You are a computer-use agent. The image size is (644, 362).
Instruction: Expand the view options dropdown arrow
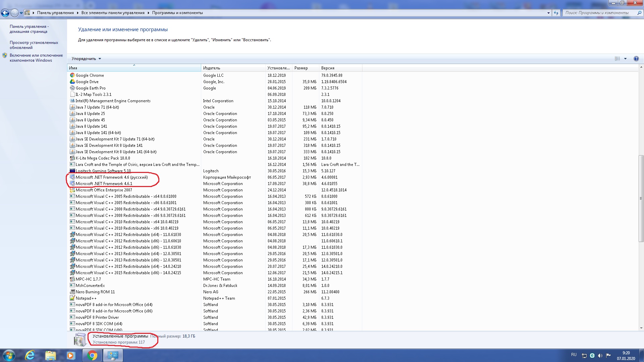625,59
